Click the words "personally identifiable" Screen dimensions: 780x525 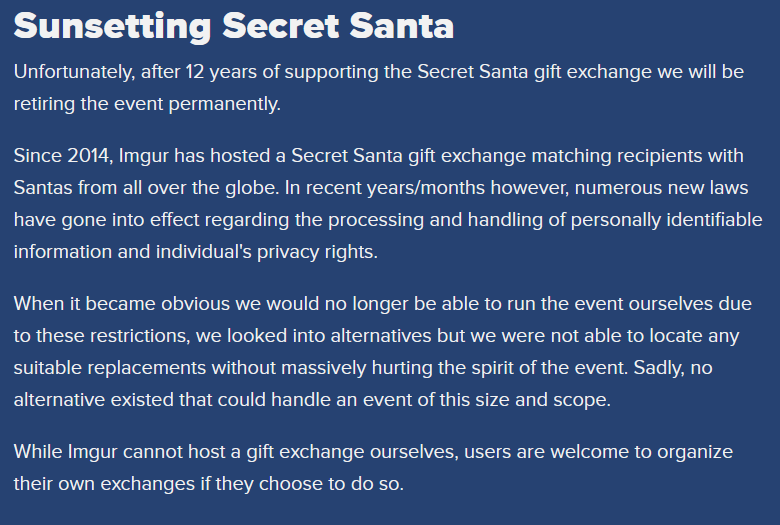(666, 220)
